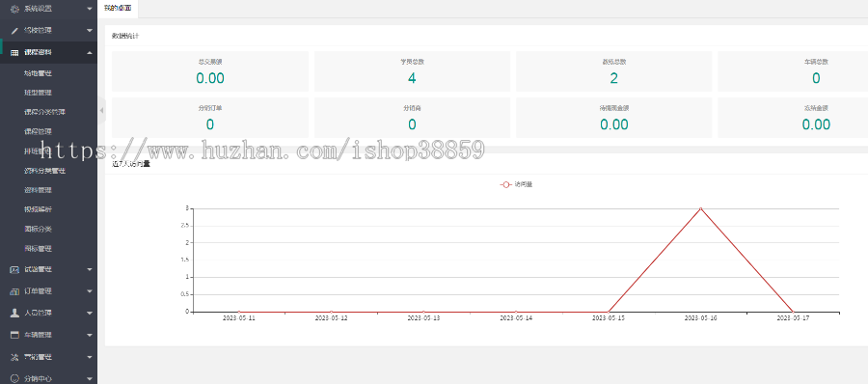
Task: Click the chart icon beside 订单管理
Action: click(14, 291)
